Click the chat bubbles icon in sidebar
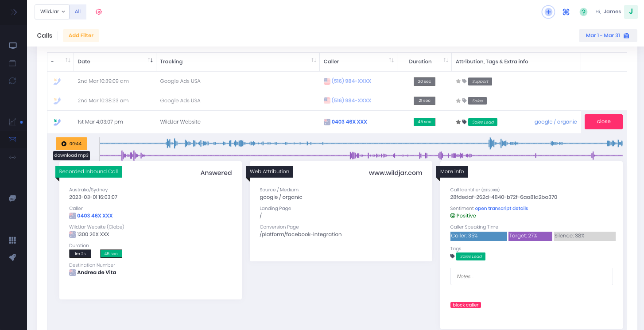Image resolution: width=644 pixels, height=330 pixels. coord(13,198)
